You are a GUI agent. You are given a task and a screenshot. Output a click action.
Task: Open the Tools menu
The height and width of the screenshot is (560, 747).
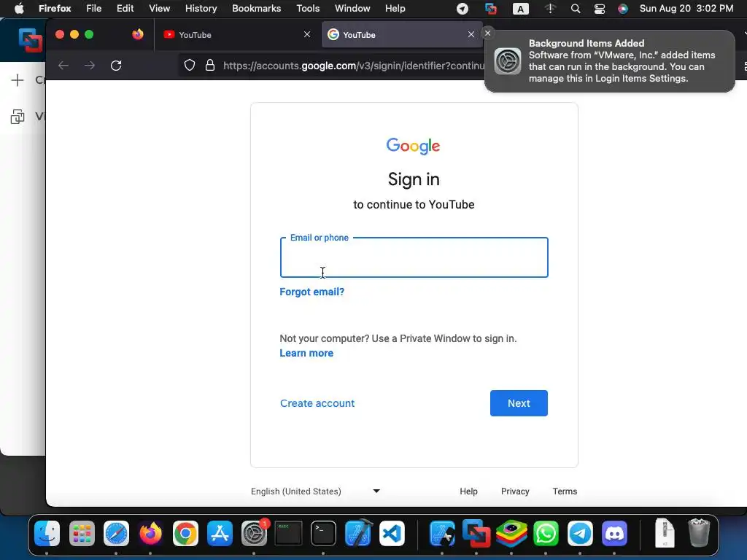point(308,9)
